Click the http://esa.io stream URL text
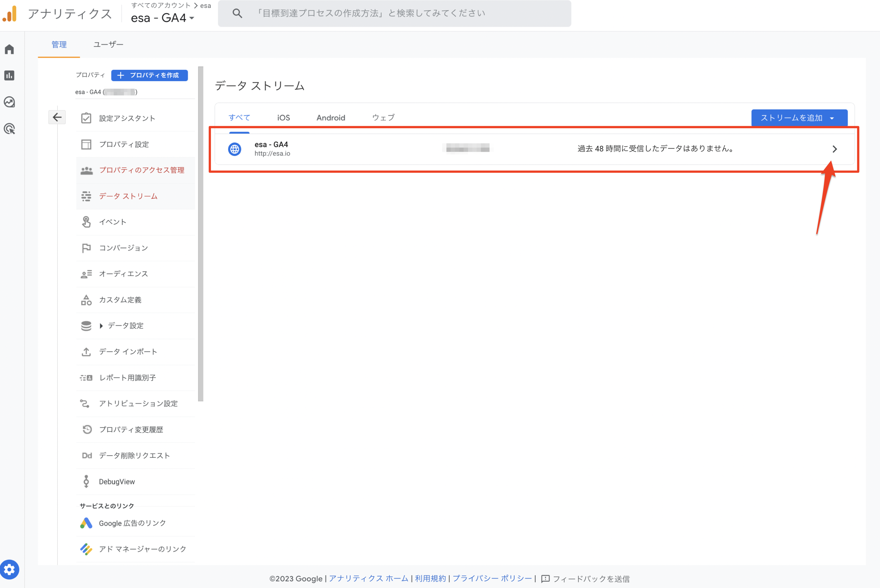 [272, 153]
